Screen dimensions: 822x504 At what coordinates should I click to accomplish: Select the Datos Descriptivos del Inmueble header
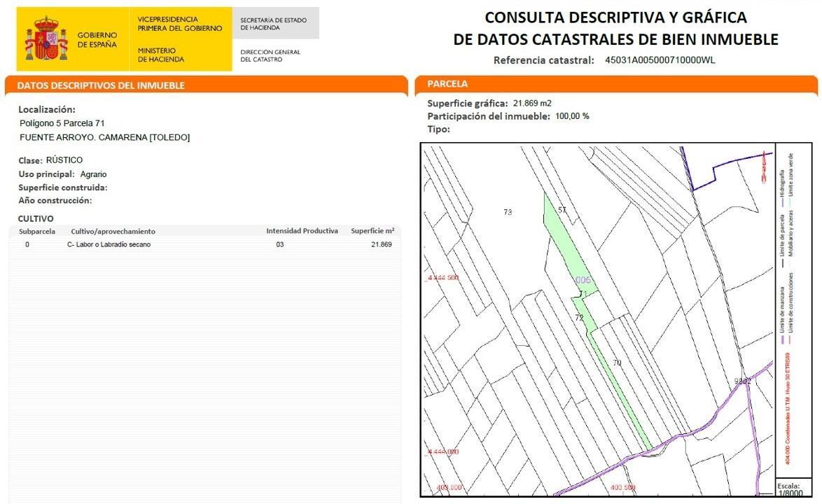[207, 85]
